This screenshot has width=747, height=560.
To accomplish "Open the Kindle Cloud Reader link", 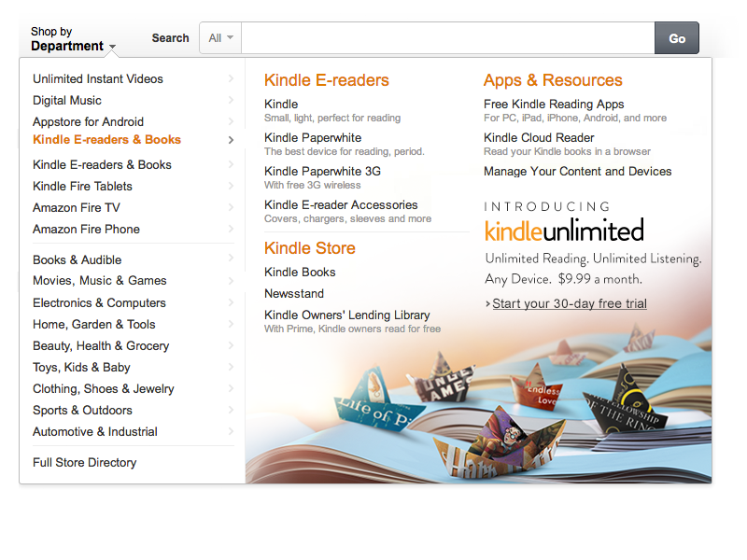I will pyautogui.click(x=539, y=137).
